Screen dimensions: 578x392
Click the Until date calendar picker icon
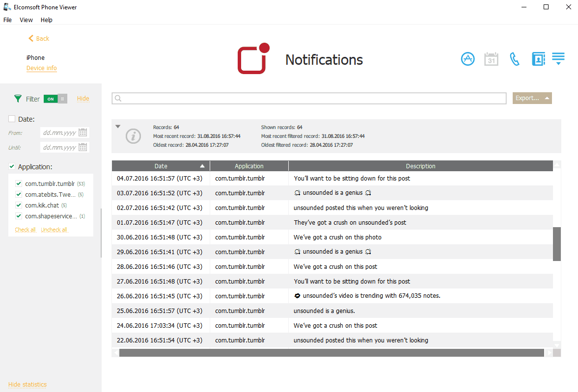click(83, 147)
